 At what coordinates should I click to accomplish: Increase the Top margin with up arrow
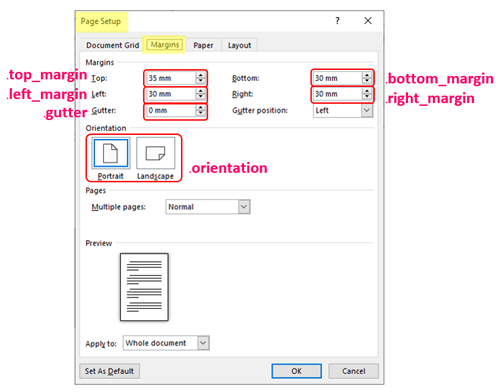coord(200,75)
